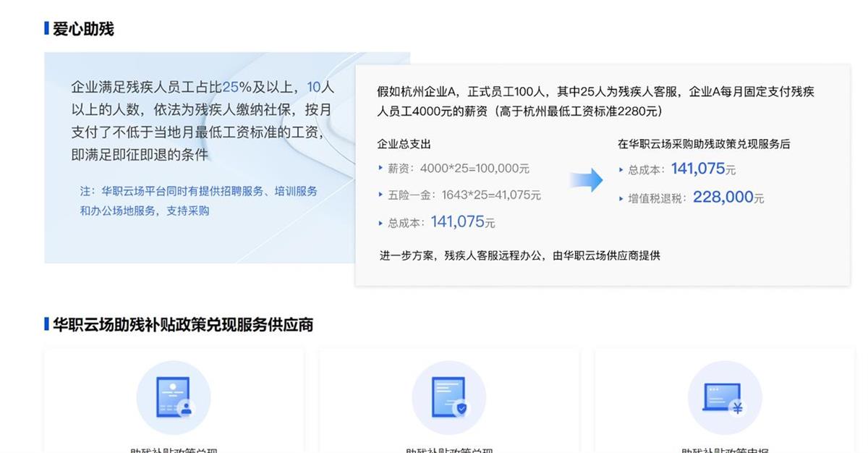Click the blue marker bar beside 爱心助残
The width and height of the screenshot is (868, 453).
[x=46, y=29]
